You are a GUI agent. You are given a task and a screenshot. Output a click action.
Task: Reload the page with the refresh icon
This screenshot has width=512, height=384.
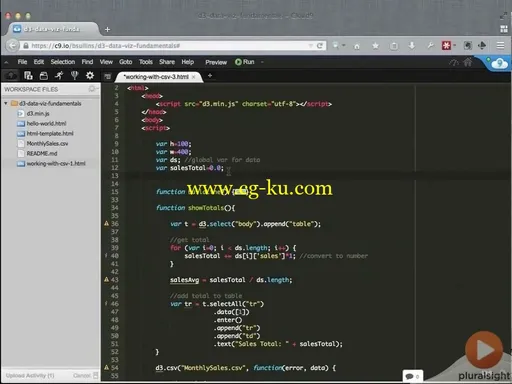[x=320, y=46]
